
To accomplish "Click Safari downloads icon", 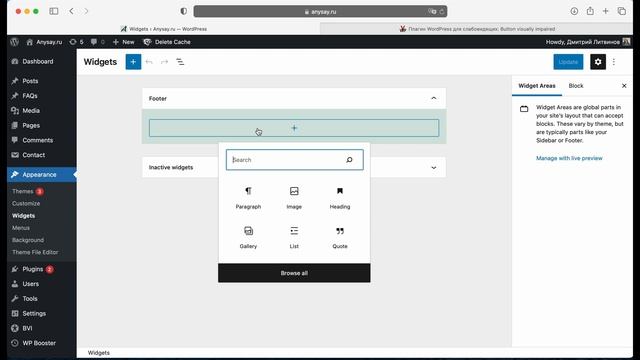I will pos(574,11).
